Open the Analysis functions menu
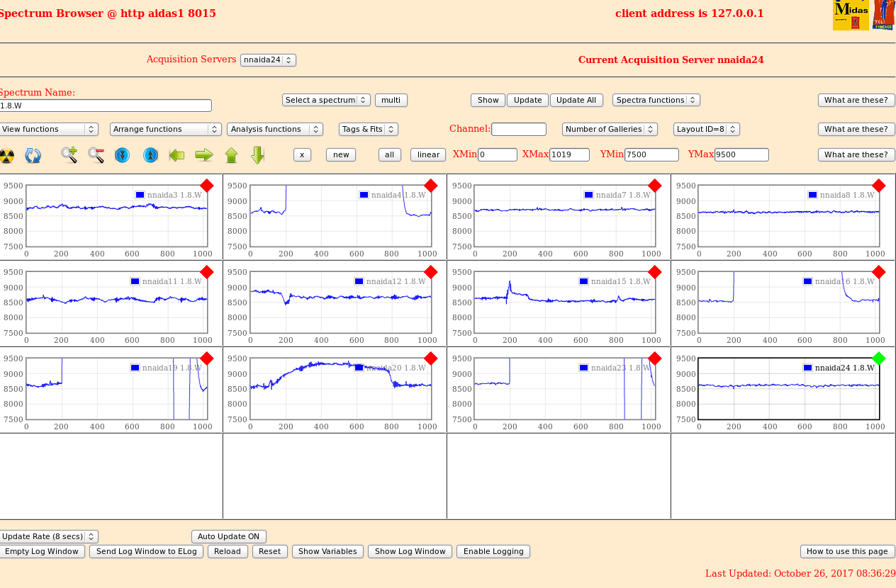 274,129
